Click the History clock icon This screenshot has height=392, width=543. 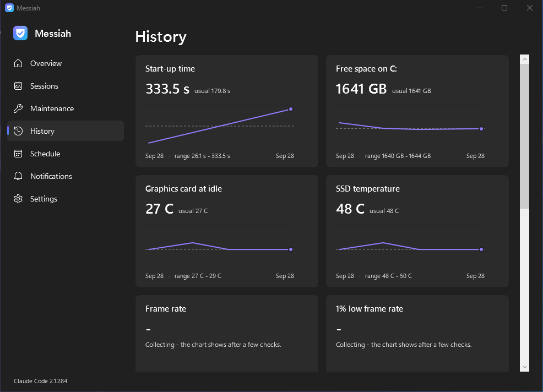18,131
